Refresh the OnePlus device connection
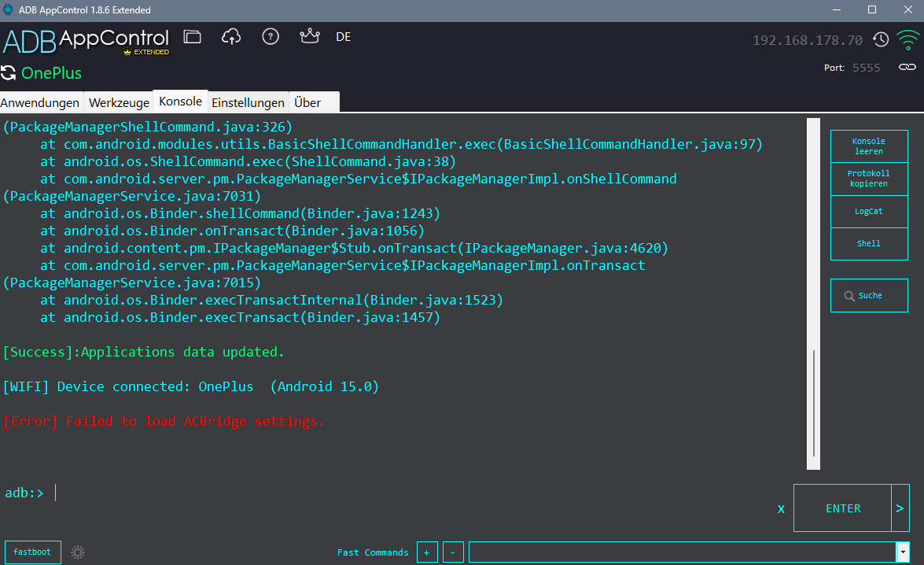This screenshot has height=565, width=924. (8, 73)
